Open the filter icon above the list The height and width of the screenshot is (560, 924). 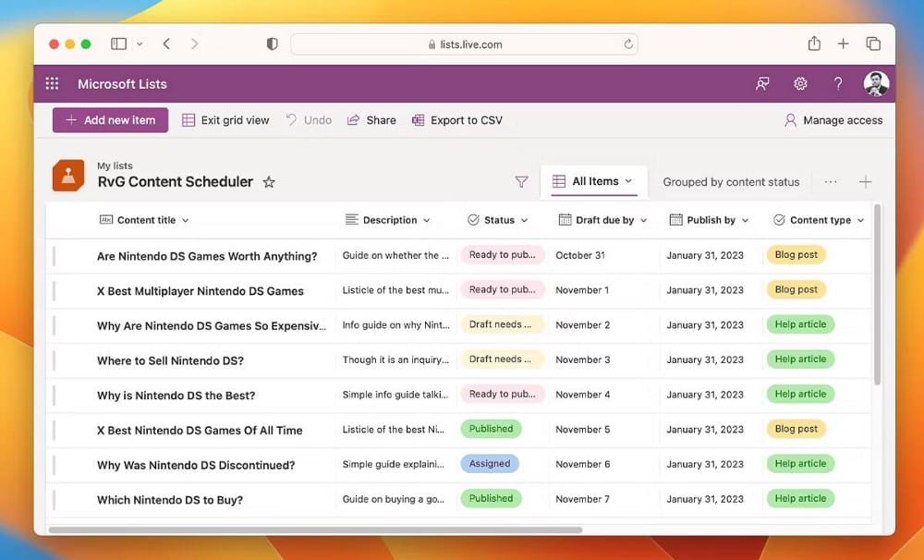pos(522,181)
